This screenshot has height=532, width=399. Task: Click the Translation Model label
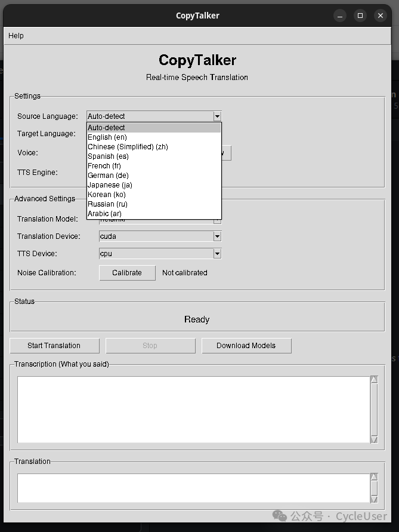[48, 219]
